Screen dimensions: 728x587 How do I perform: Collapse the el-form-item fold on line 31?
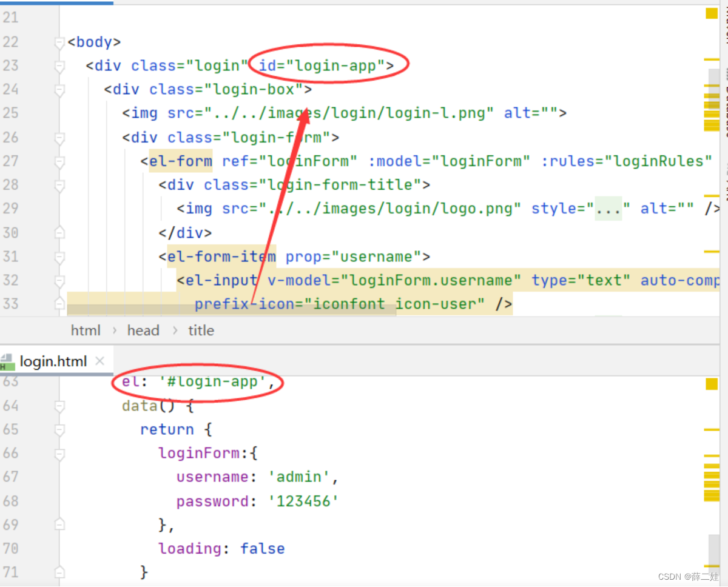pyautogui.click(x=59, y=257)
